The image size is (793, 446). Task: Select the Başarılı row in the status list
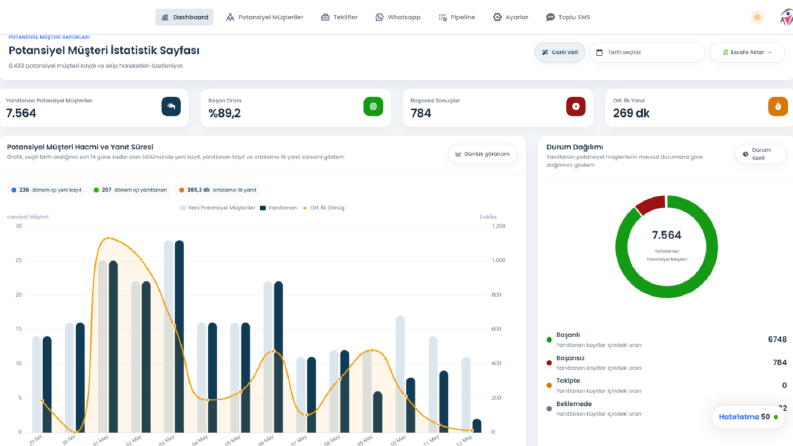pyautogui.click(x=667, y=339)
